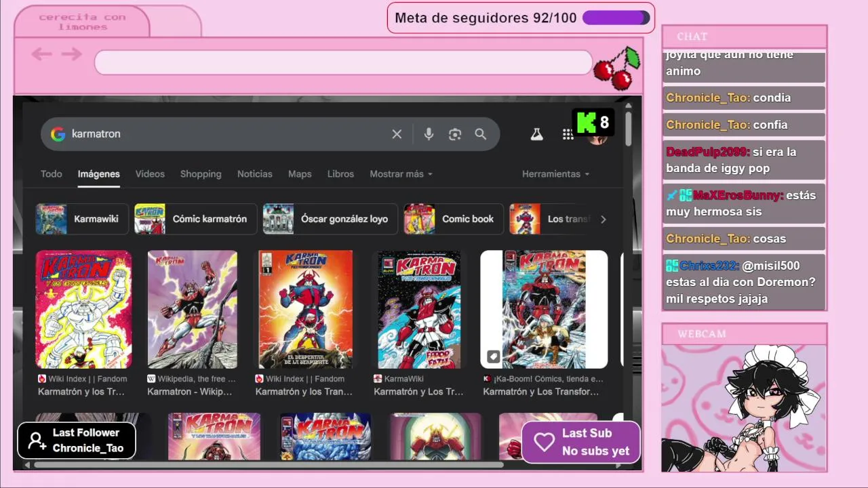Open the Google apps grid

pyautogui.click(x=568, y=134)
